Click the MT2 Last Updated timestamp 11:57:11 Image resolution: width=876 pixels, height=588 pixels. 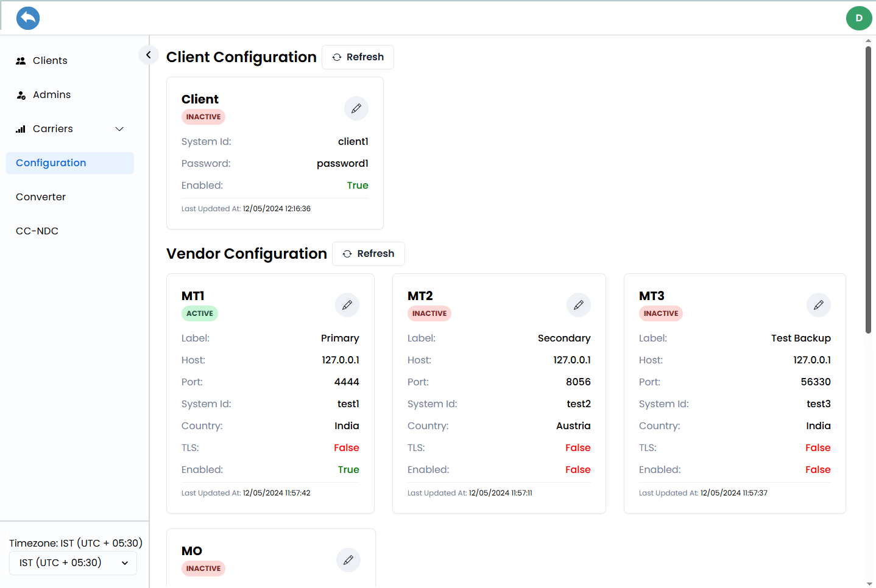pyautogui.click(x=501, y=493)
